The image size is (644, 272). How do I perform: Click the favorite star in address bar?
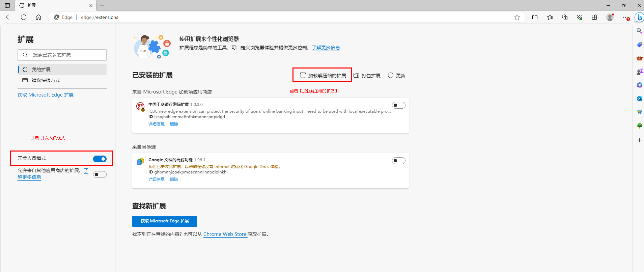pyautogui.click(x=517, y=17)
